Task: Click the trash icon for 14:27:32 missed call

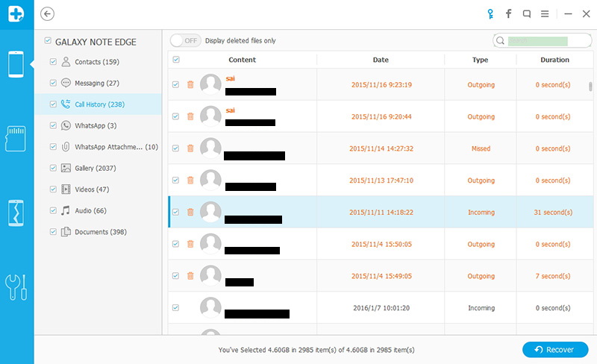Action: click(x=190, y=148)
